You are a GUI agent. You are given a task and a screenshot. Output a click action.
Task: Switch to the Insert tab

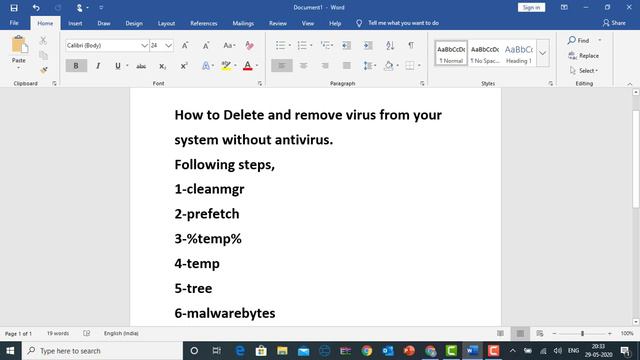pos(75,23)
